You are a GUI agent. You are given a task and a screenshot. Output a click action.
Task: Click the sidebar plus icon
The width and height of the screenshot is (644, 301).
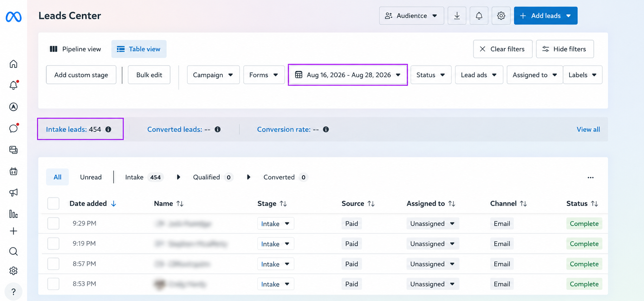coord(13,231)
